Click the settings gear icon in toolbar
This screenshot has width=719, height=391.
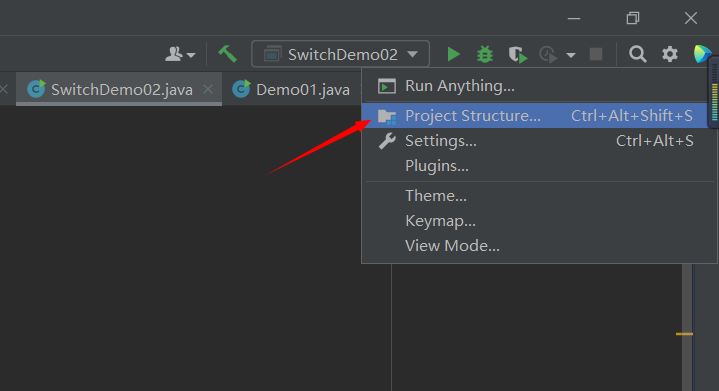pos(669,54)
